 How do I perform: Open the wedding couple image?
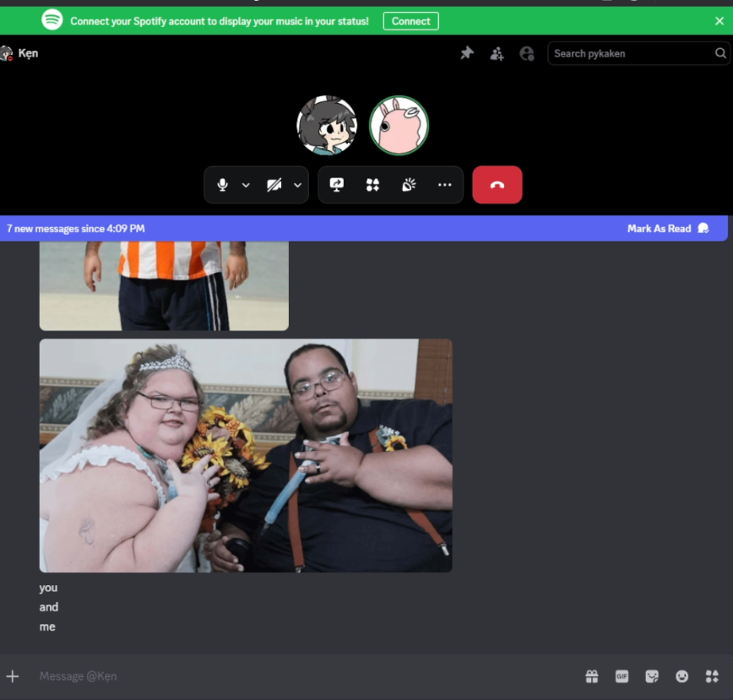click(246, 456)
